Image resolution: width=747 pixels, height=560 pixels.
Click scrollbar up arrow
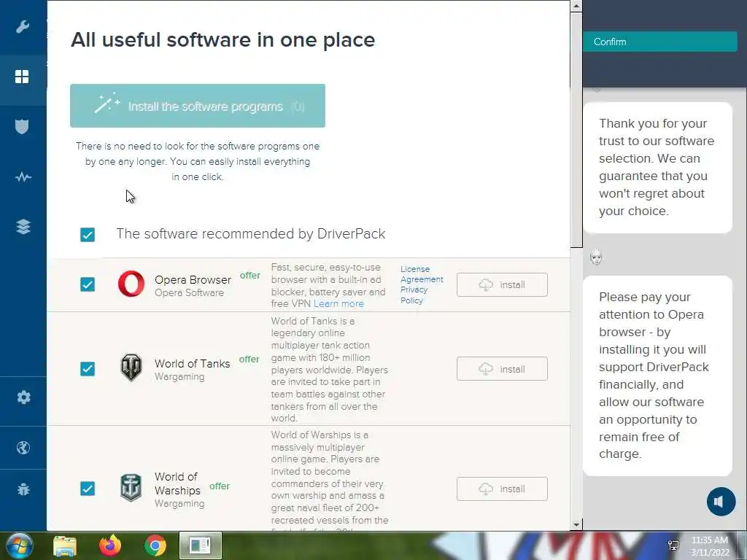pyautogui.click(x=576, y=6)
